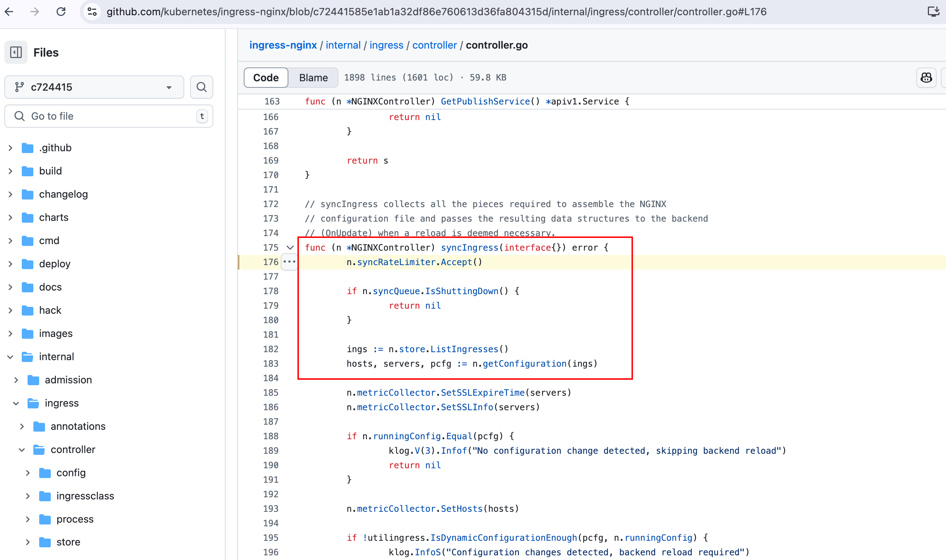Screen dimensions: 946x560
Task: Click the browser address bar URL
Action: (437, 12)
